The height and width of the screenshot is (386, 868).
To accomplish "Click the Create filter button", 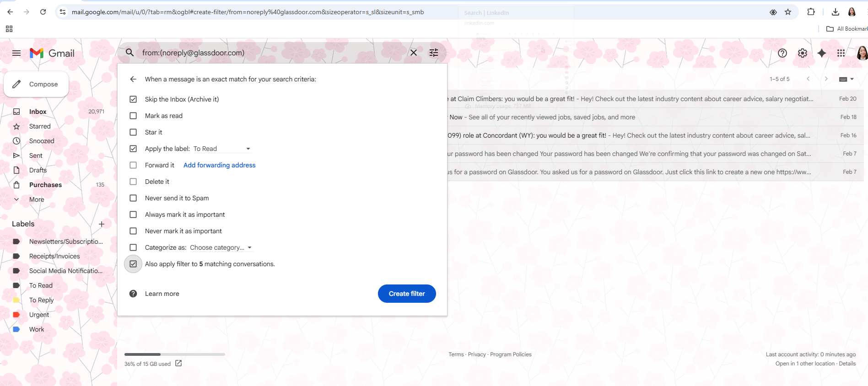I will click(x=407, y=294).
